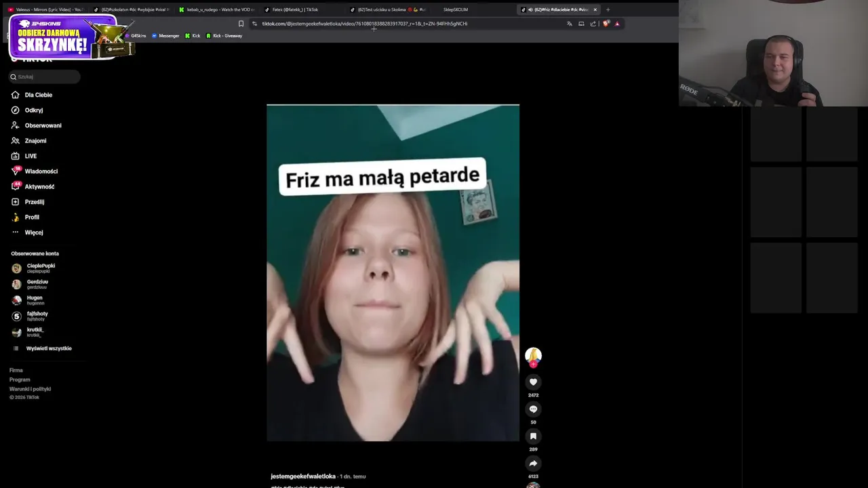868x488 pixels.
Task: Click the share icon in browser address bar
Action: (x=593, y=24)
